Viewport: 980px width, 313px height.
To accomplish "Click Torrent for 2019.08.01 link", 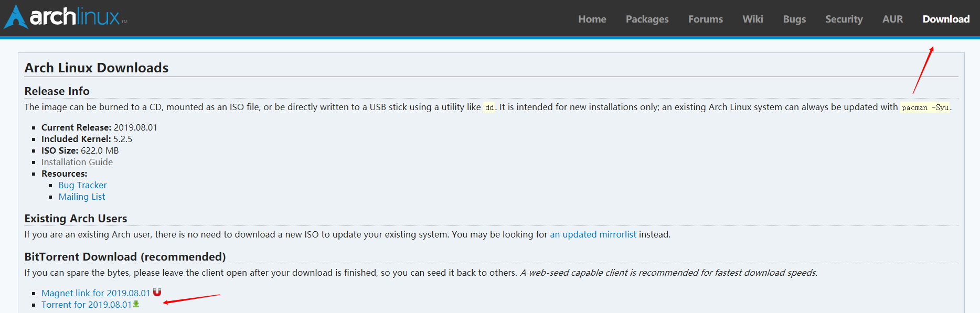I will click(87, 305).
